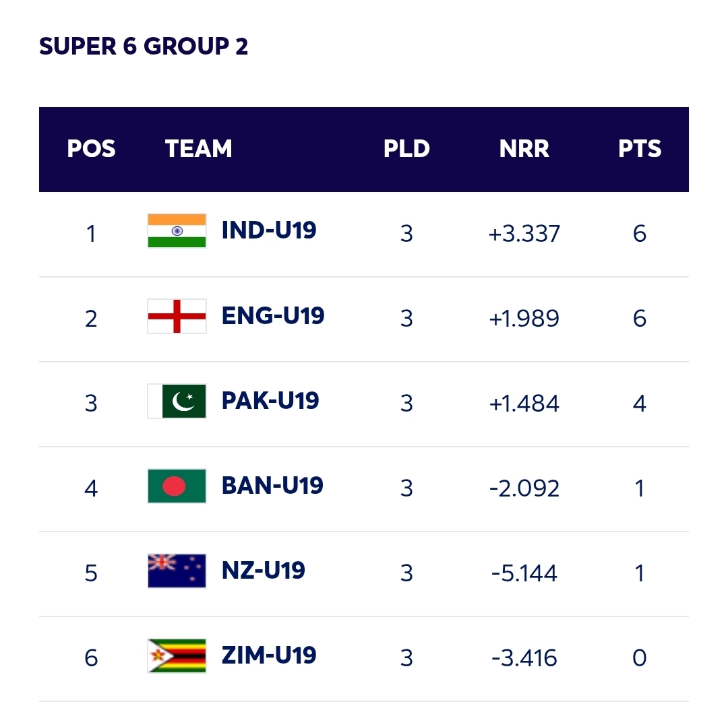
Task: Open the IND-U19 team link
Action: click(269, 231)
